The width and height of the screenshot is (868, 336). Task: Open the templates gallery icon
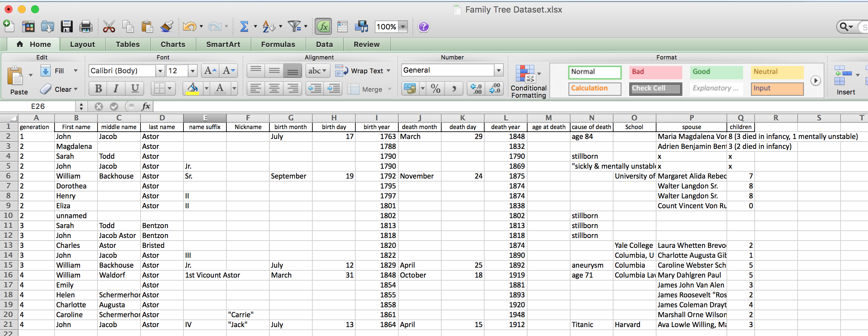(28, 26)
